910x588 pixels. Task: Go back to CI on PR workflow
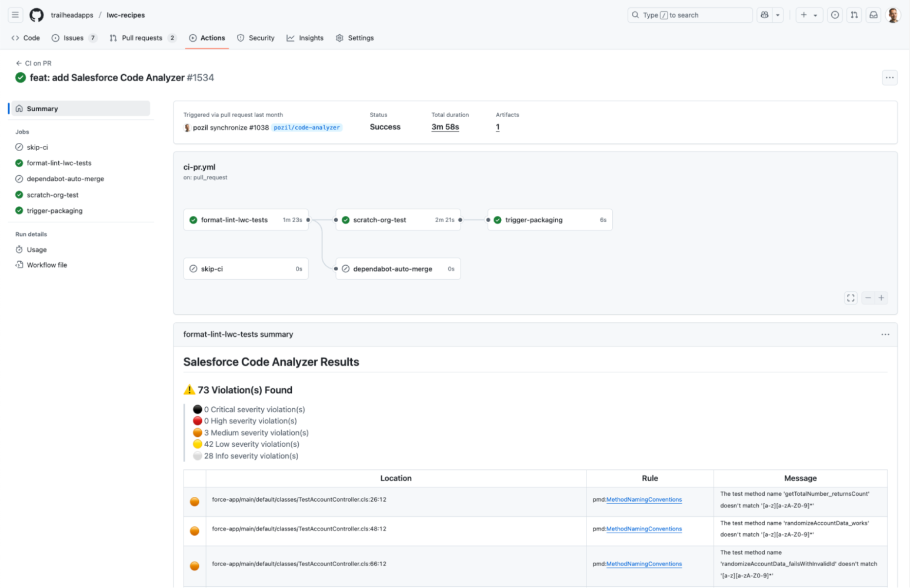(x=34, y=63)
